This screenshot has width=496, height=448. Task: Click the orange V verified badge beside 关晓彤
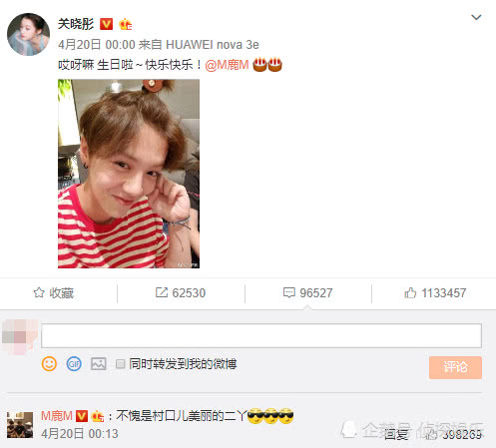(x=106, y=24)
